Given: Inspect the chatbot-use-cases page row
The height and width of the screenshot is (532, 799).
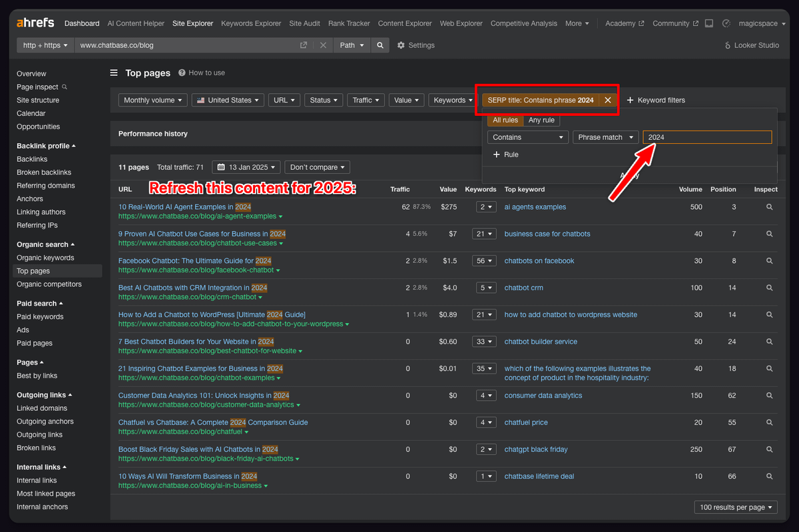Looking at the screenshot, I should point(769,234).
